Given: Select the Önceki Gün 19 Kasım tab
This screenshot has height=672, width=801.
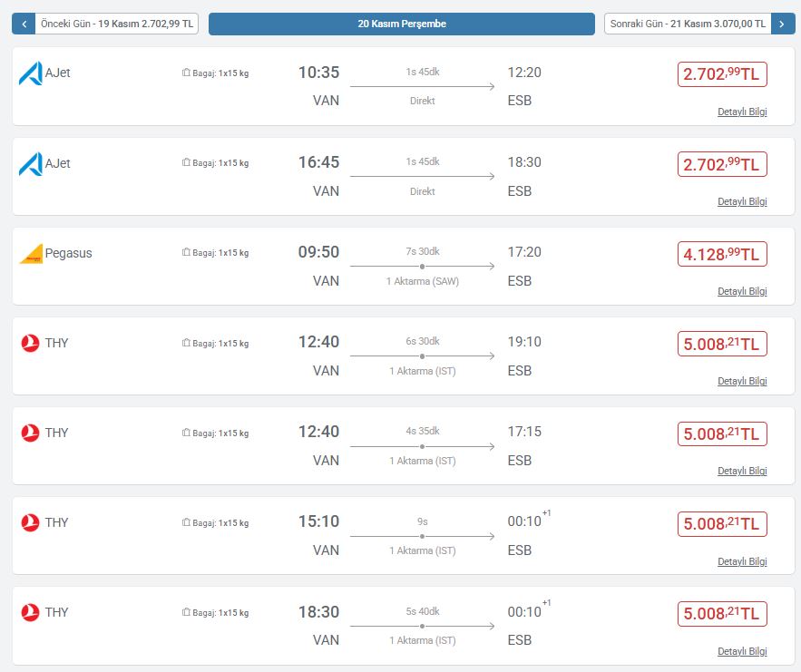Looking at the screenshot, I should pos(117,24).
